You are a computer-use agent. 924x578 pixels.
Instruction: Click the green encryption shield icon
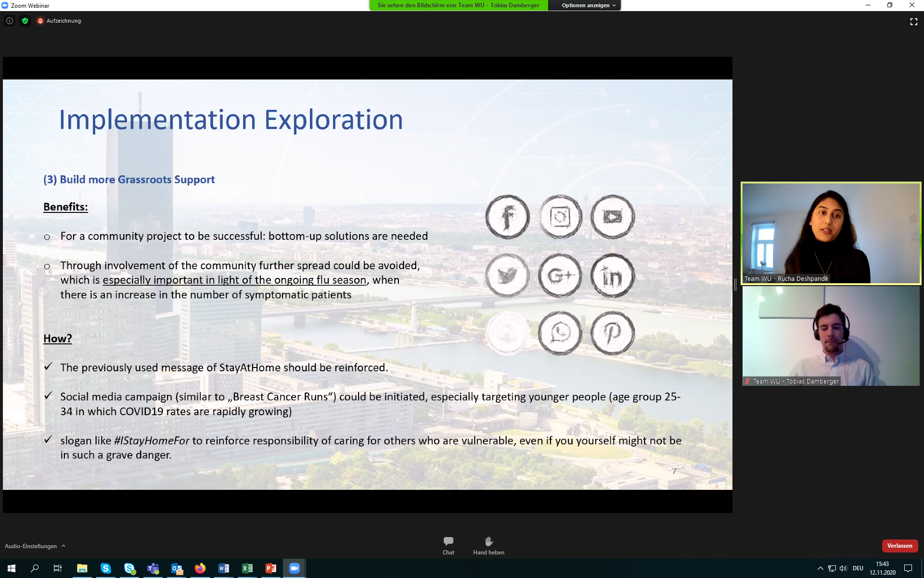click(x=25, y=21)
